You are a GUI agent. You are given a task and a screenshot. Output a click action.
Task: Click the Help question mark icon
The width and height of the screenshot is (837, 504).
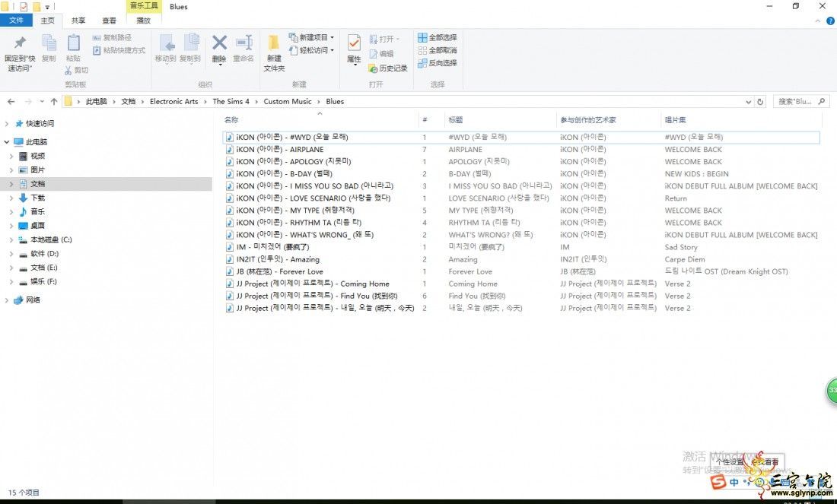click(830, 21)
